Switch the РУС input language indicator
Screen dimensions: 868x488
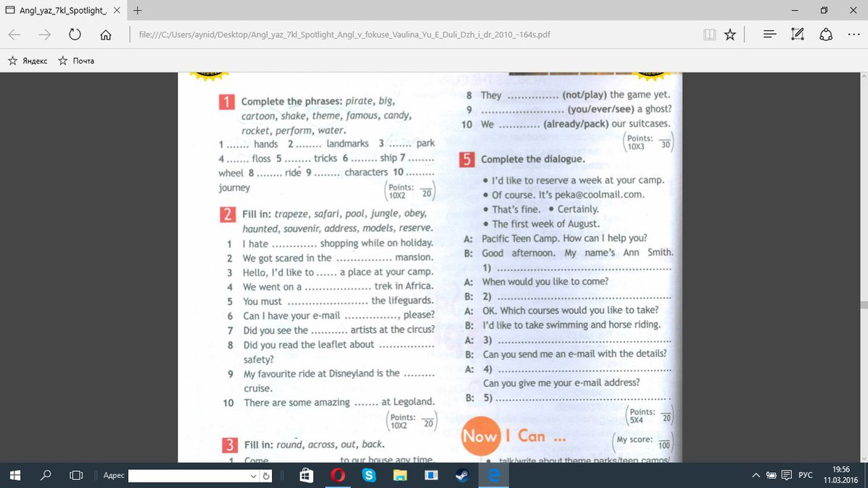pos(805,476)
